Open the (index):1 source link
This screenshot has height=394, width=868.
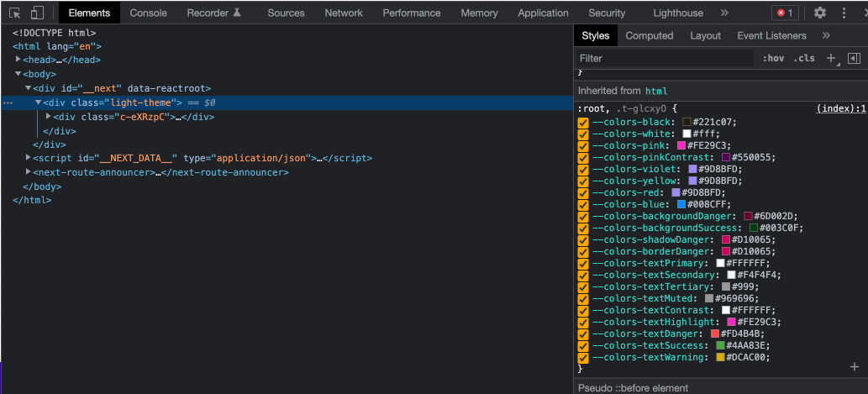pos(841,109)
